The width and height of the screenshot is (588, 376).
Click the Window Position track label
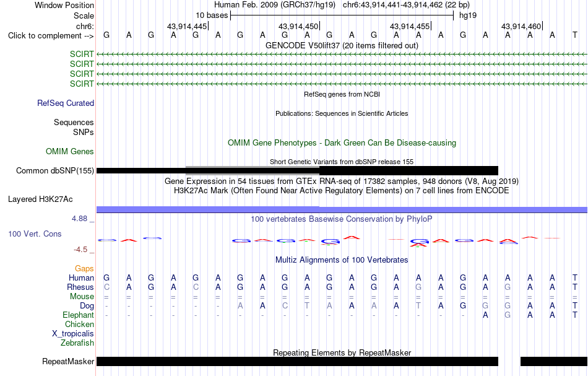pyautogui.click(x=64, y=5)
